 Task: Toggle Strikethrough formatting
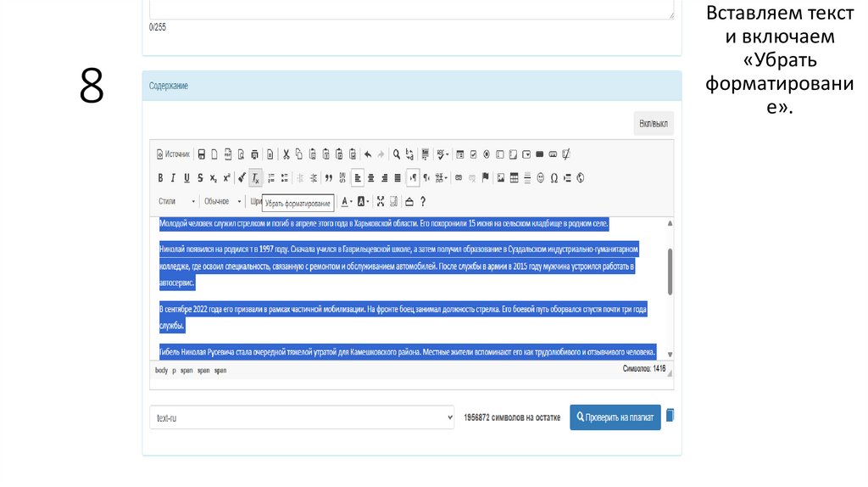[x=200, y=178]
